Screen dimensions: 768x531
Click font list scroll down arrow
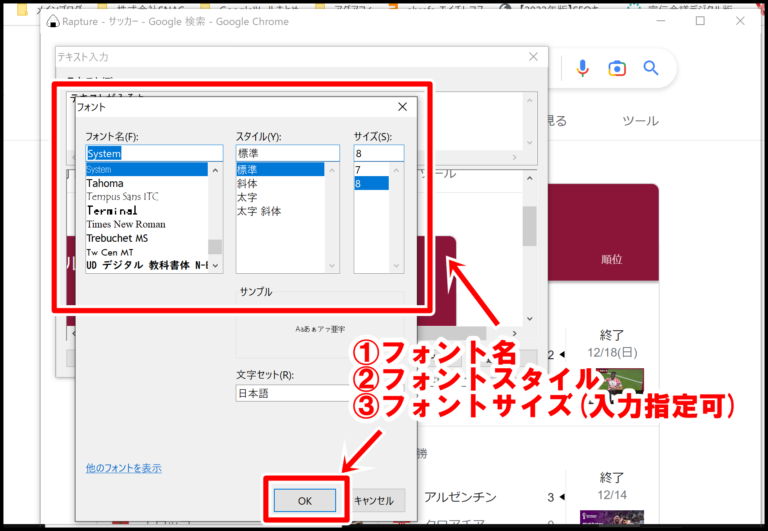pos(215,266)
